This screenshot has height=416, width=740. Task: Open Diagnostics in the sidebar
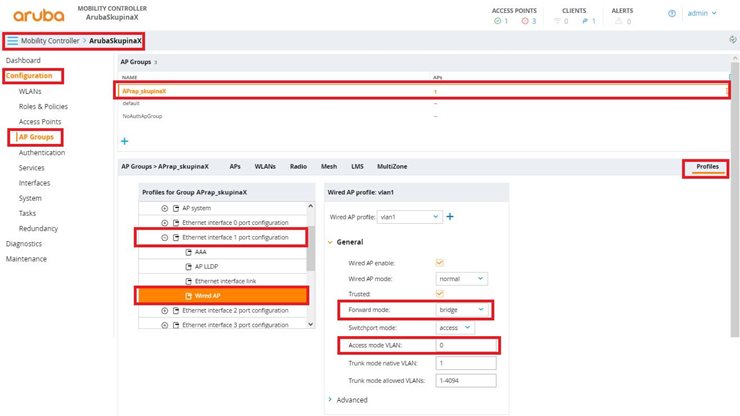pyautogui.click(x=24, y=244)
